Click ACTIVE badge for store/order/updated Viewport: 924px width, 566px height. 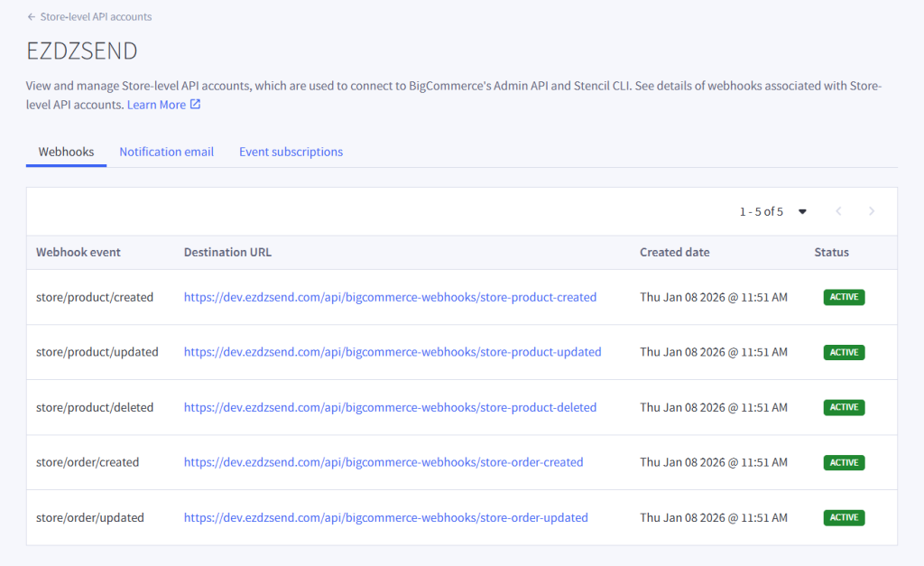844,517
